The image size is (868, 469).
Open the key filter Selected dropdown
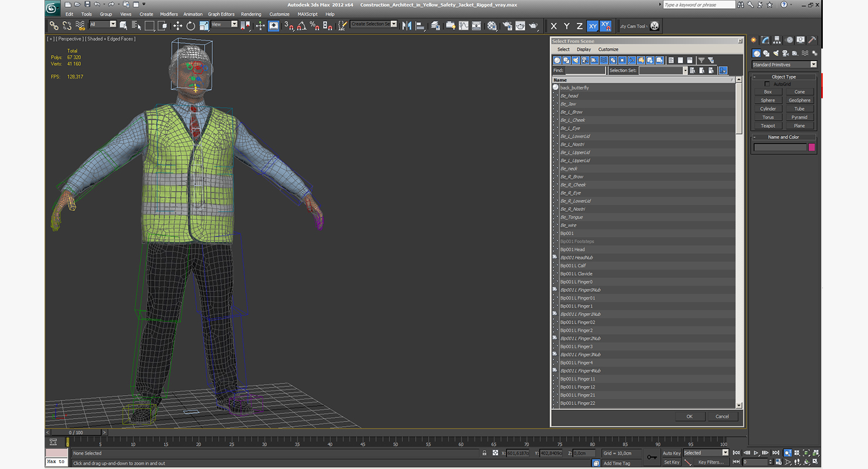point(706,453)
